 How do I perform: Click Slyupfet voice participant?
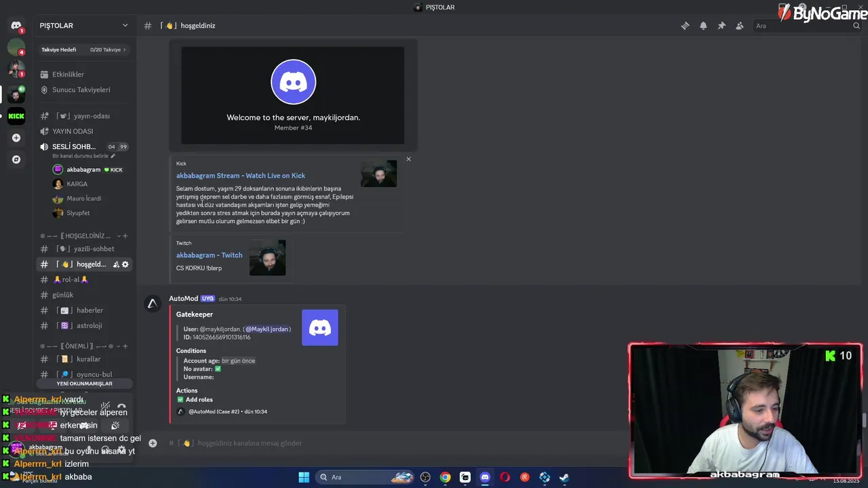coord(78,213)
